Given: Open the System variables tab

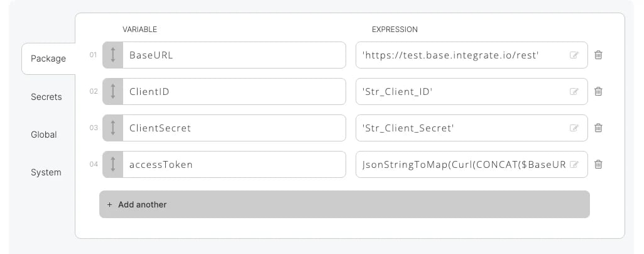Looking at the screenshot, I should (46, 173).
